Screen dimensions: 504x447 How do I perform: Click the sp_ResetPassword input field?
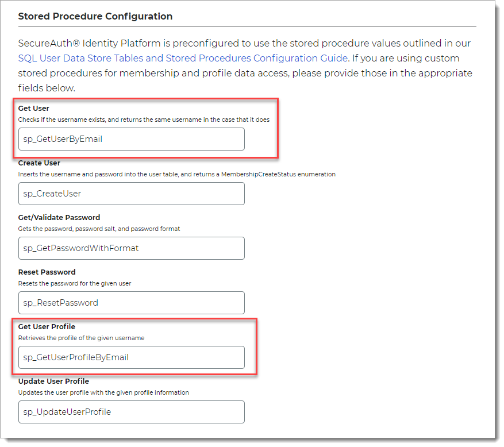pyautogui.click(x=131, y=303)
